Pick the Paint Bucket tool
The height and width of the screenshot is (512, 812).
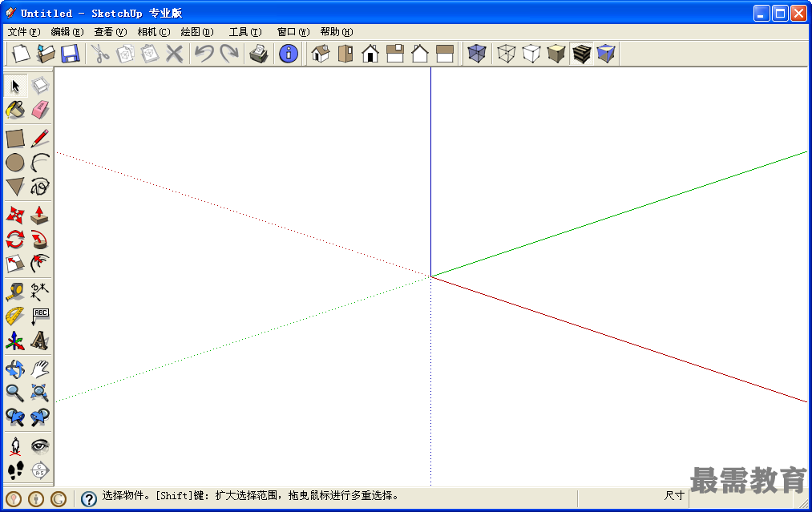click(x=15, y=110)
